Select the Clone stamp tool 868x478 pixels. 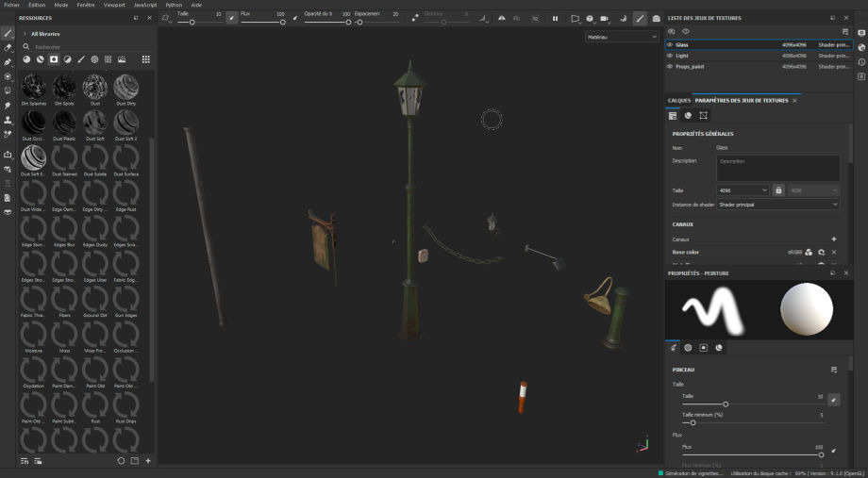pos(8,120)
